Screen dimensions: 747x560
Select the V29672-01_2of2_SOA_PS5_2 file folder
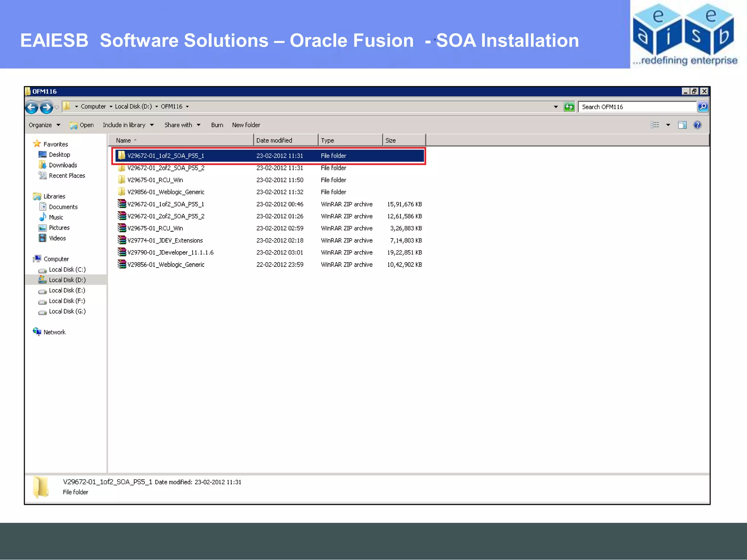(270, 168)
